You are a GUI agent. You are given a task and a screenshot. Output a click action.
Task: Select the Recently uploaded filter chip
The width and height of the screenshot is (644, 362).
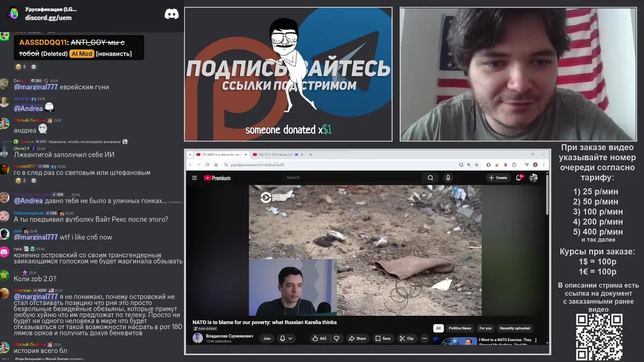515,328
